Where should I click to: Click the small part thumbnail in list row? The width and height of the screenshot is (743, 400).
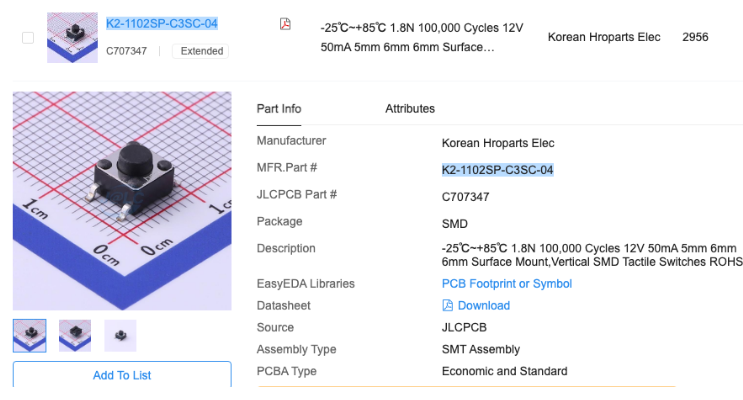72,37
